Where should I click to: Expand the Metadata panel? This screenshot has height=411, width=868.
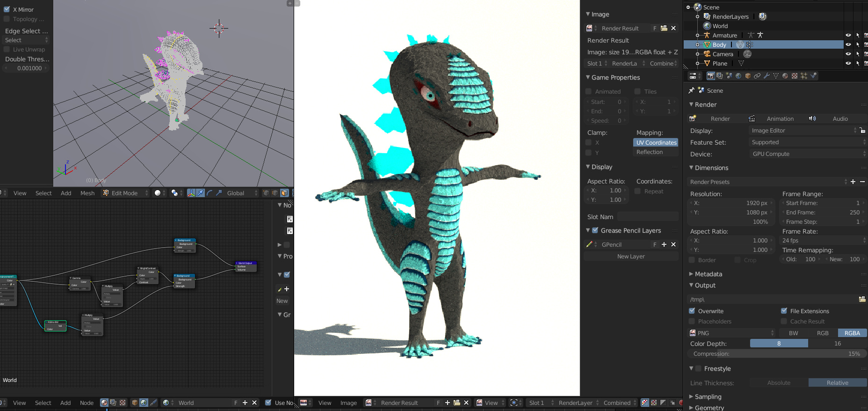click(708, 274)
